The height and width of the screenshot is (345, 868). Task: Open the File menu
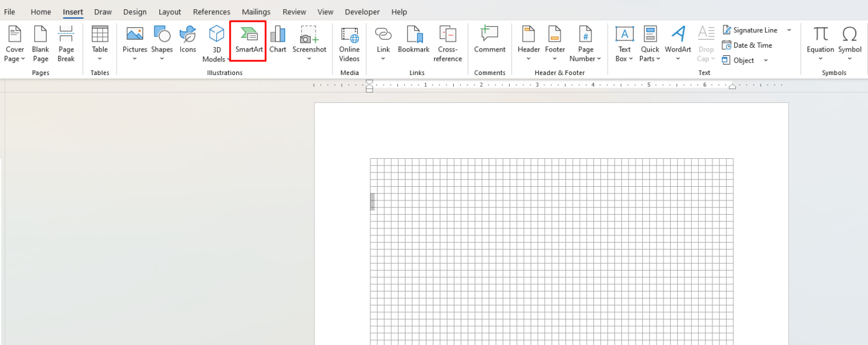[x=10, y=12]
